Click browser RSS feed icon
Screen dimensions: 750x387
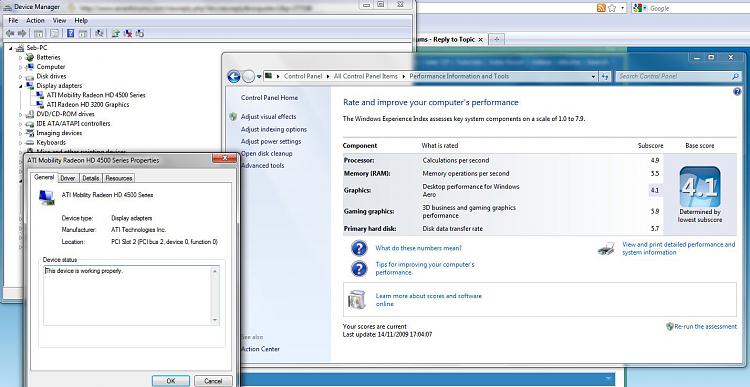point(601,8)
